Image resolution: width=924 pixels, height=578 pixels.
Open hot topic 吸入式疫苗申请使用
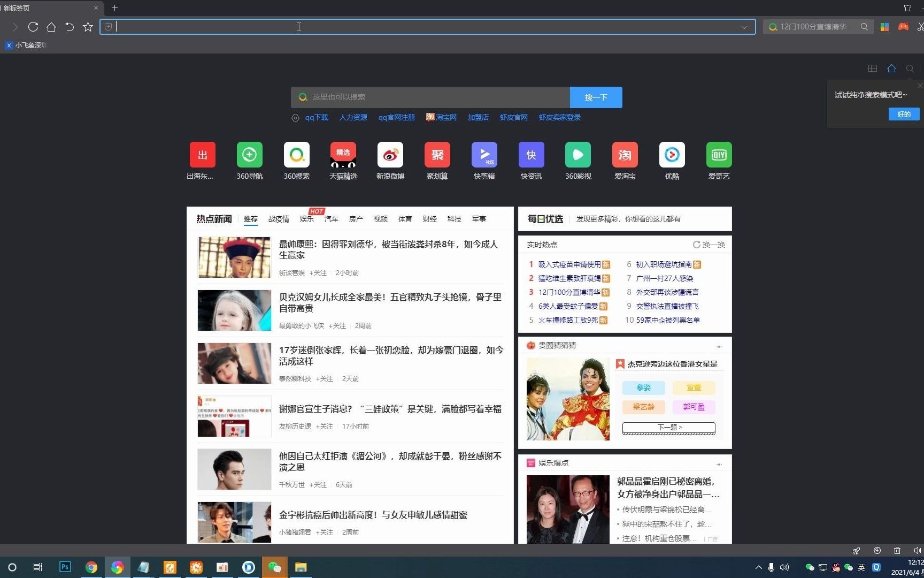pyautogui.click(x=569, y=264)
